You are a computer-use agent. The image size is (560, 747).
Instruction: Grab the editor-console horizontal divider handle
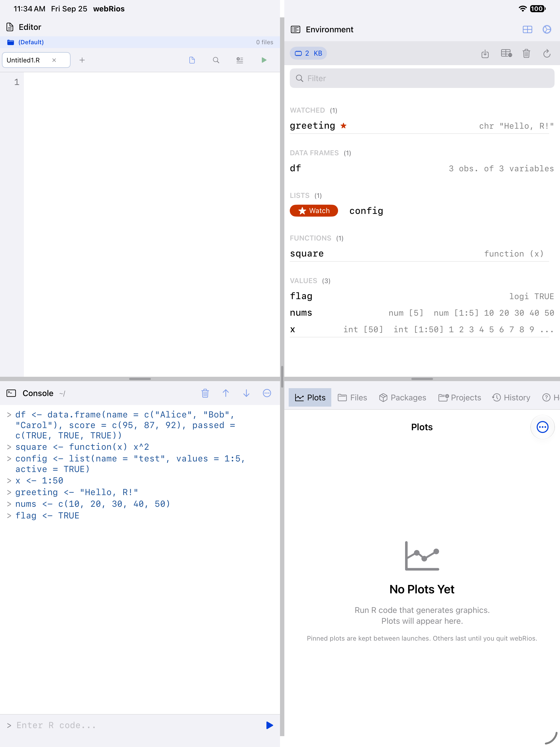coord(140,379)
